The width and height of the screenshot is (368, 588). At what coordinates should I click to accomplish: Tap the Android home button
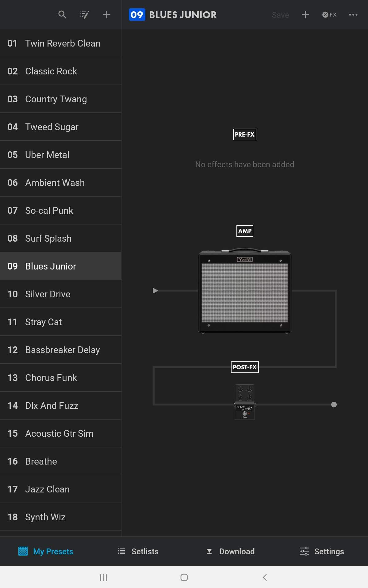tap(184, 577)
